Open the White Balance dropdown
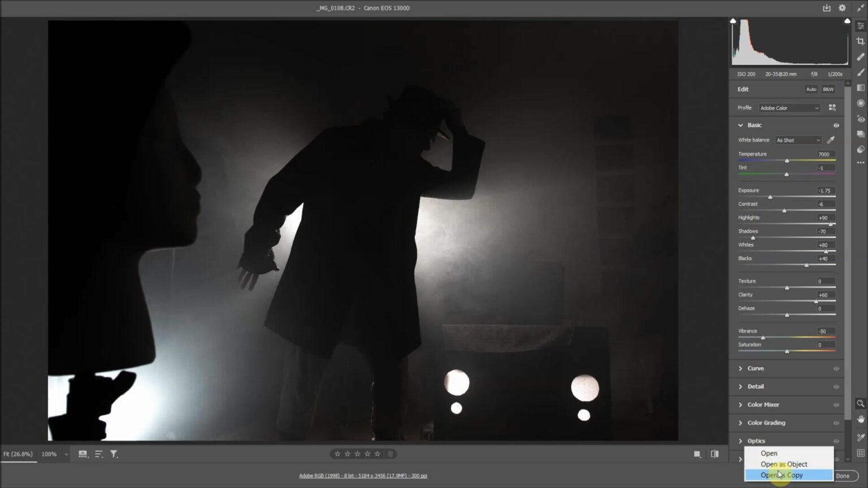The width and height of the screenshot is (868, 488). pyautogui.click(x=797, y=140)
